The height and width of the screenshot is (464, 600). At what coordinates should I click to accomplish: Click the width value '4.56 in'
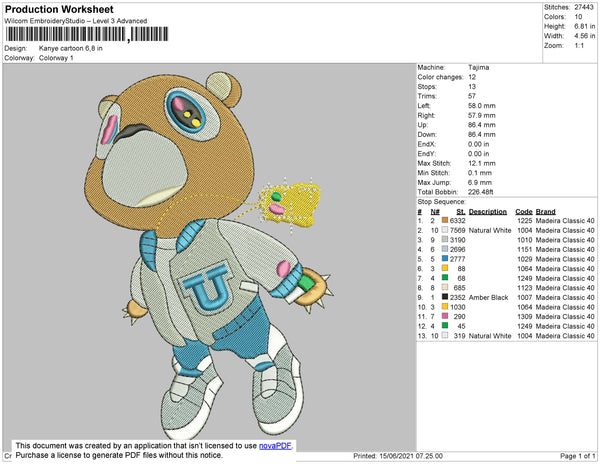click(585, 36)
